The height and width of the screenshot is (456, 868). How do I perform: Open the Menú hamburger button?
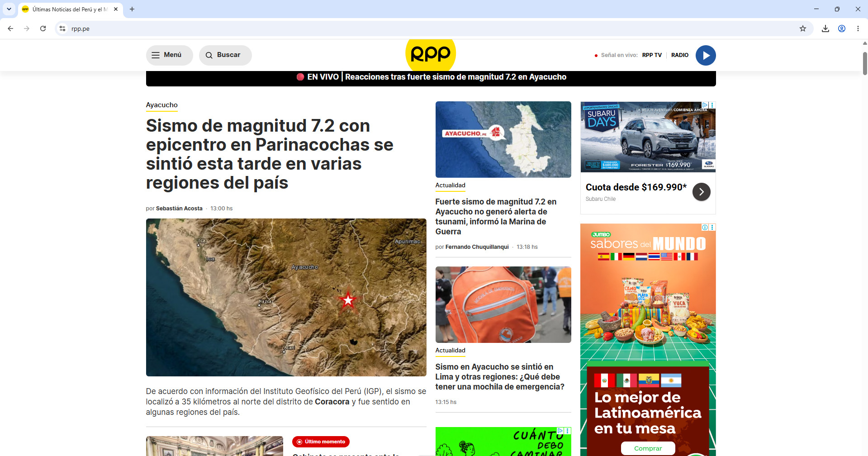(x=169, y=55)
